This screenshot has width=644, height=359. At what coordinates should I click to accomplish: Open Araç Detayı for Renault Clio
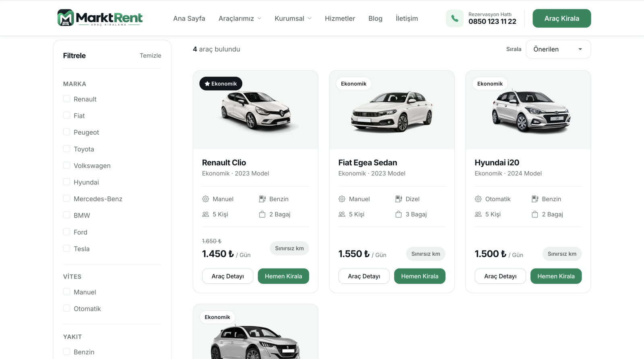[228, 276]
